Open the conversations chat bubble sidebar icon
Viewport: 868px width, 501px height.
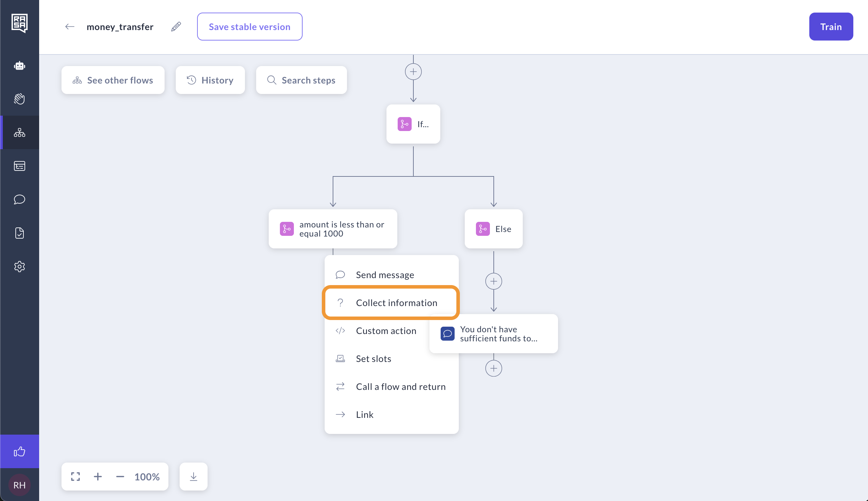point(20,199)
